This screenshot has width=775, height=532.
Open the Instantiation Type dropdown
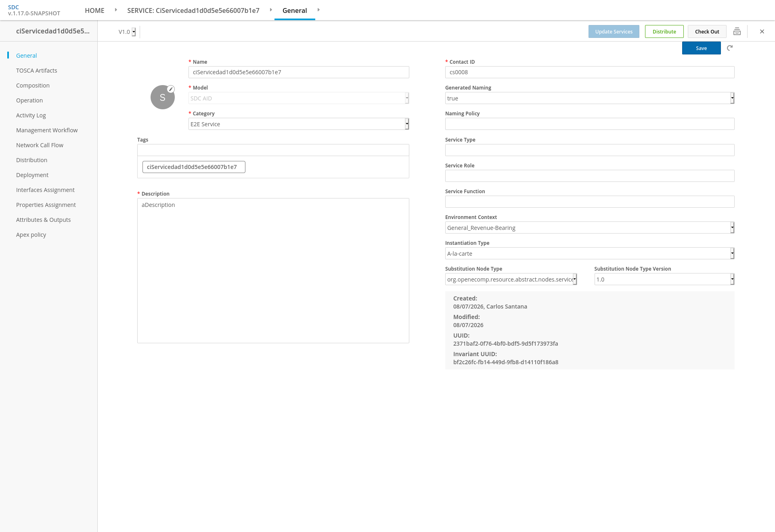click(x=590, y=253)
